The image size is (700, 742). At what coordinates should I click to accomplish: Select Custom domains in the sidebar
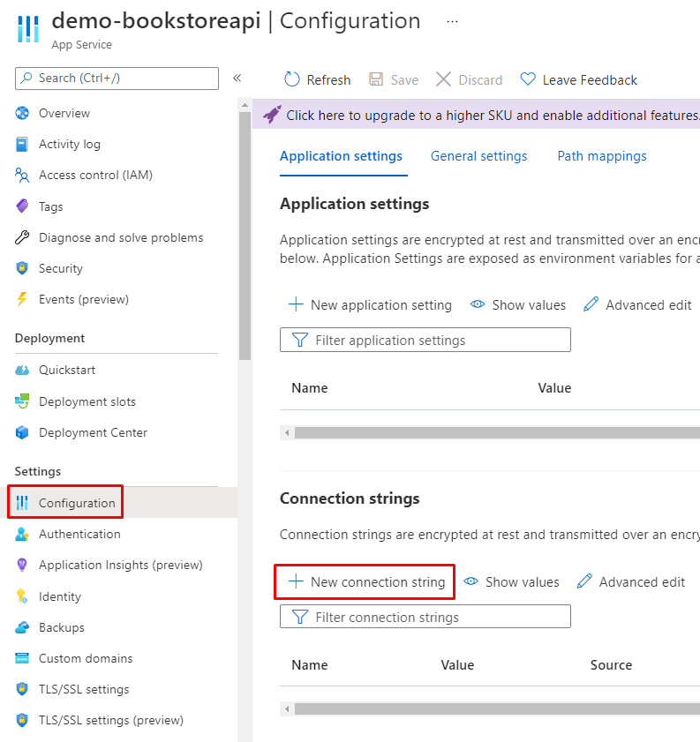[x=86, y=658]
